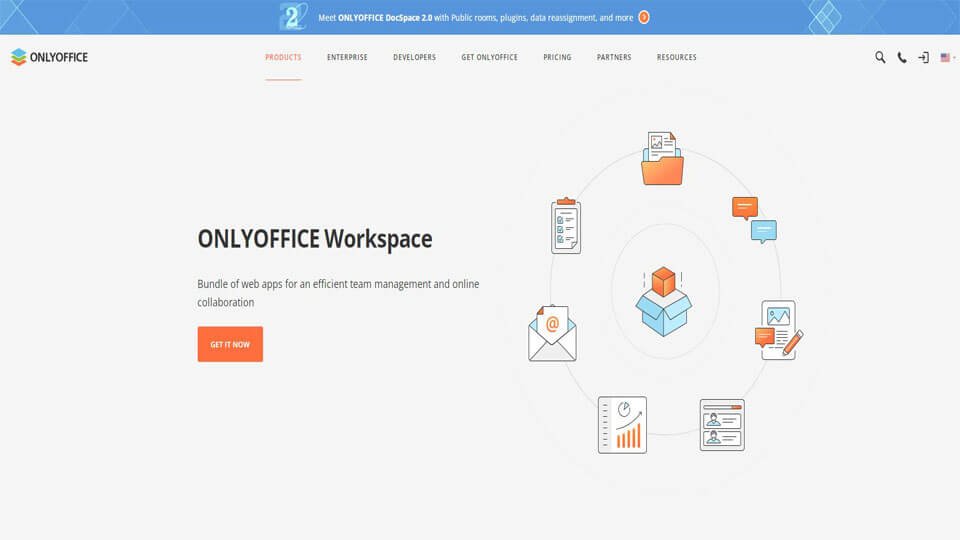Click the ONLYOFFICE Workspace heading
Screen dimensions: 960x540
coord(315,239)
